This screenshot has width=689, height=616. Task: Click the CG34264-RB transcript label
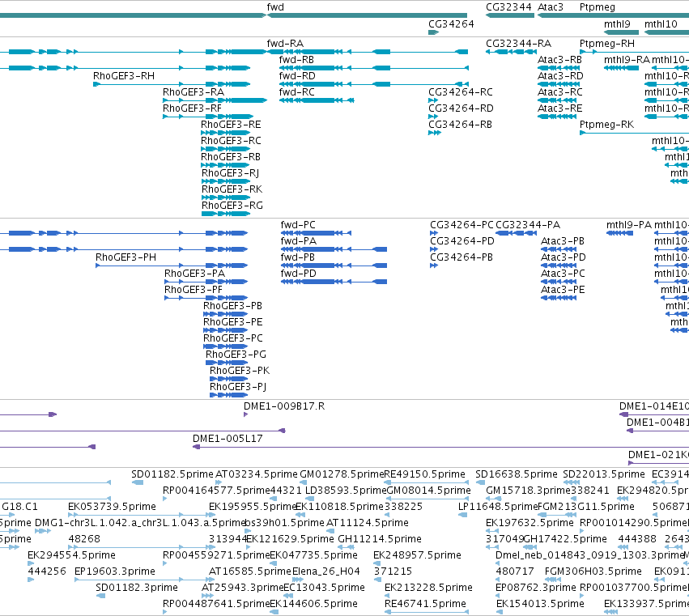460,125
